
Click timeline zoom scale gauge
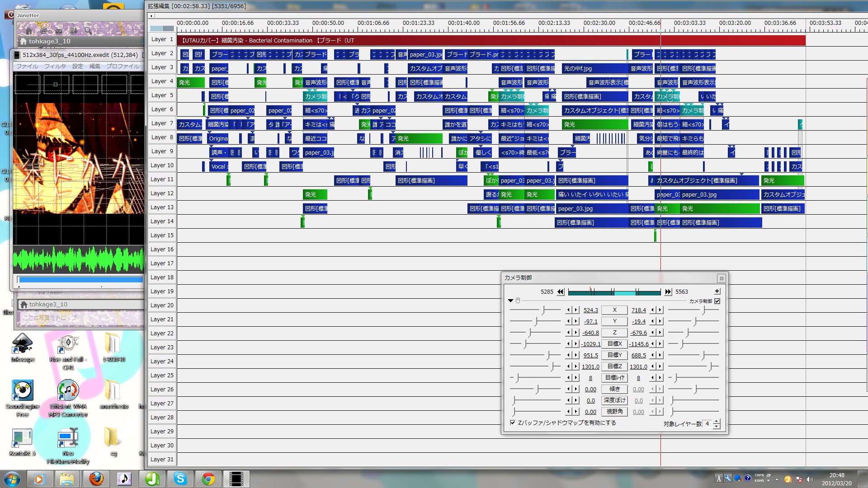[162, 28]
